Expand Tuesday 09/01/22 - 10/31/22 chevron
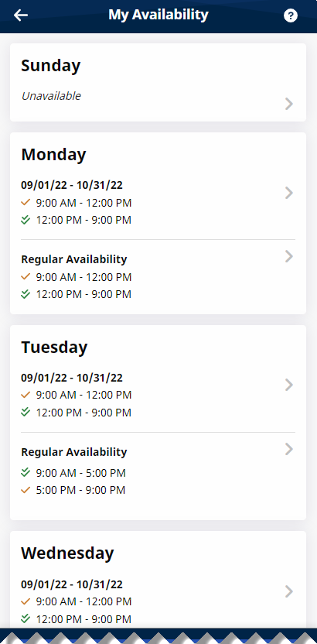The width and height of the screenshot is (317, 644). [289, 385]
